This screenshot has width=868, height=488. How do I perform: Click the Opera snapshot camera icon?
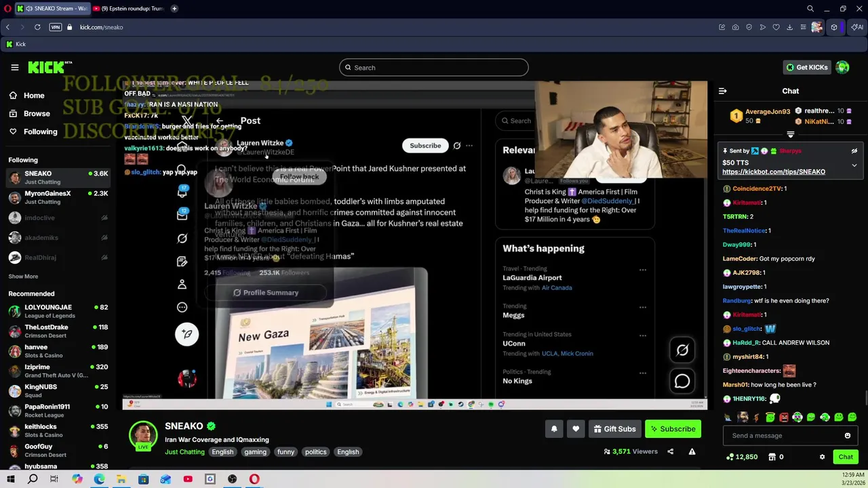(735, 27)
